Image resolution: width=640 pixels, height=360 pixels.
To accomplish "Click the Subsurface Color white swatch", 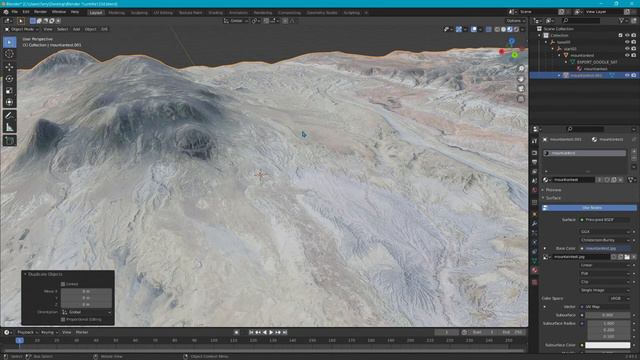I will (608, 345).
